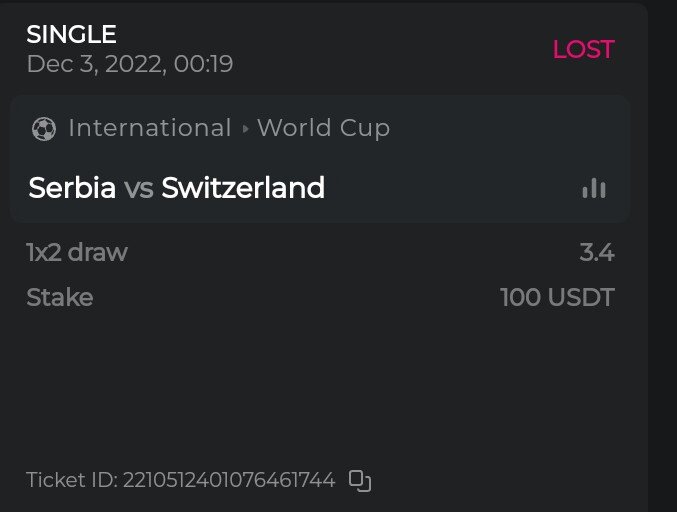Click the SINGLE bet type heading
The height and width of the screenshot is (512, 677).
click(x=71, y=34)
